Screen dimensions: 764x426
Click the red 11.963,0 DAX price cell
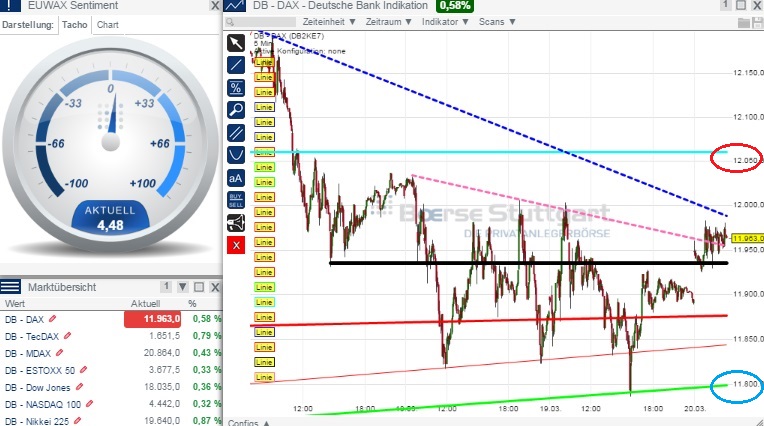[153, 319]
